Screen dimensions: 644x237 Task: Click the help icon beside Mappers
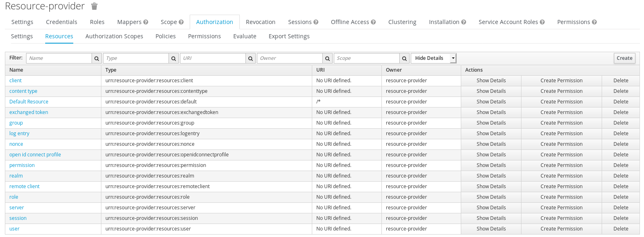[146, 22]
